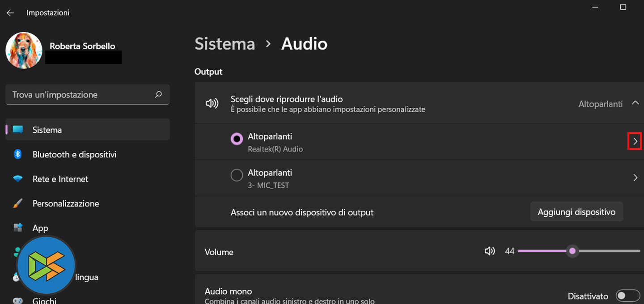644x304 pixels.
Task: Click the search magnifier icon
Action: point(158,95)
